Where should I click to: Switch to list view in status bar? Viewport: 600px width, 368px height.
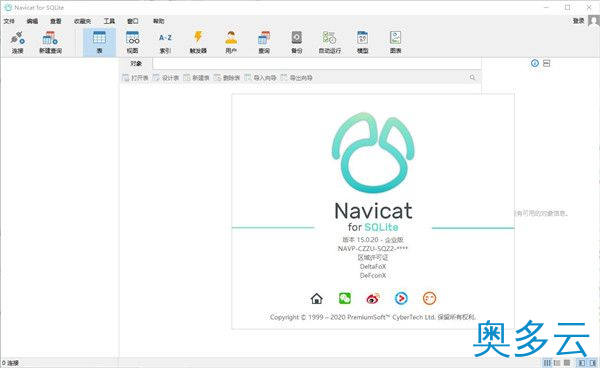pyautogui.click(x=548, y=362)
